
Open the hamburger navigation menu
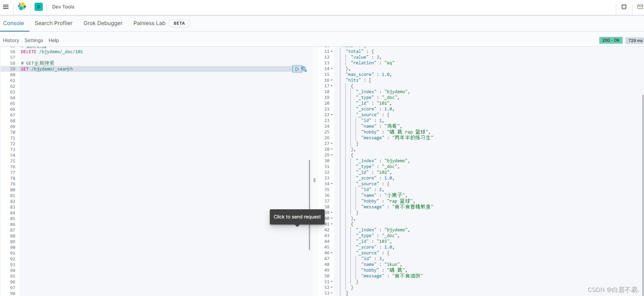6,7
